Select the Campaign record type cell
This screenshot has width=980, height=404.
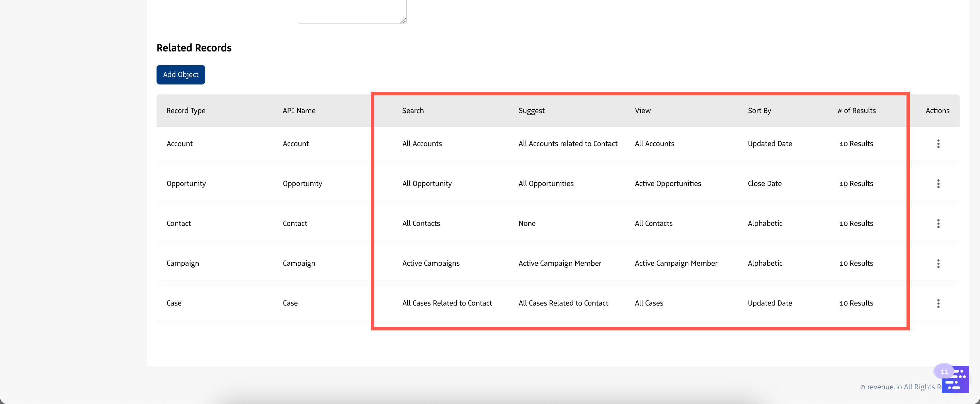click(x=183, y=264)
